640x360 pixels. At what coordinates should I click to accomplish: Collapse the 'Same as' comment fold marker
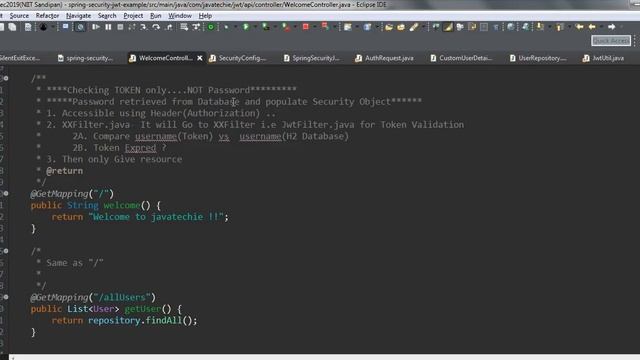click(x=6, y=251)
